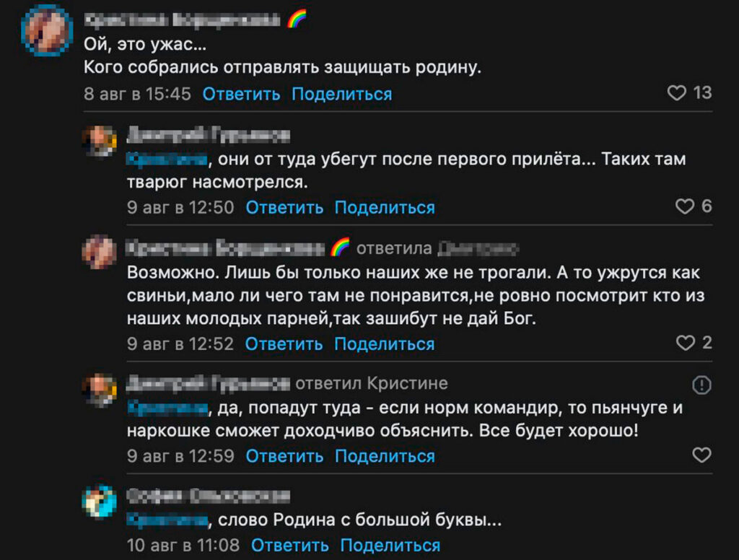Share the 10 авг 11:08 comment

pyautogui.click(x=390, y=545)
